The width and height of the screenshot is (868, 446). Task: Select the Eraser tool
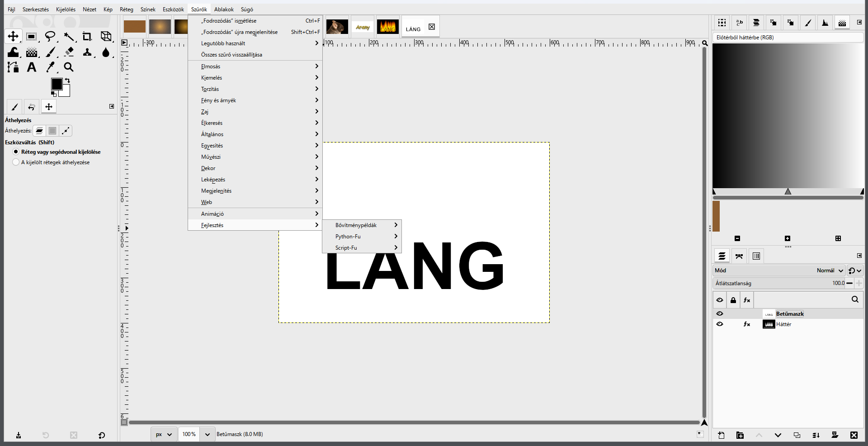point(69,52)
